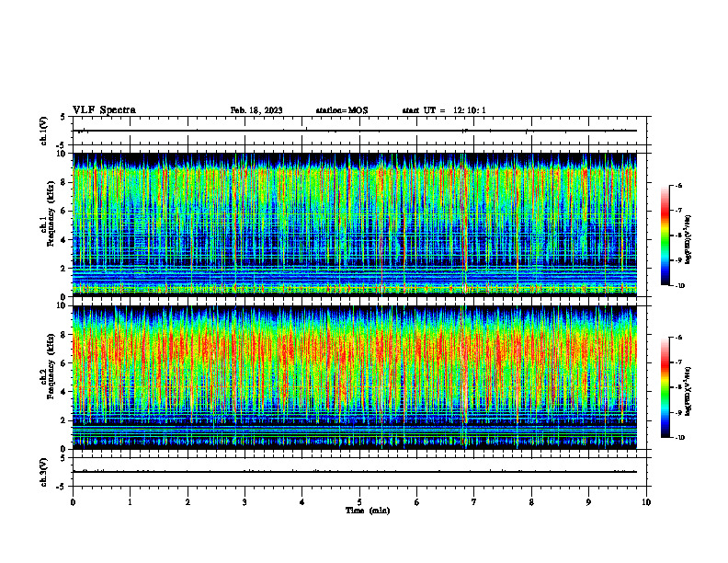Click the "Time (min)" axis label
The image size is (728, 563).
click(368, 511)
